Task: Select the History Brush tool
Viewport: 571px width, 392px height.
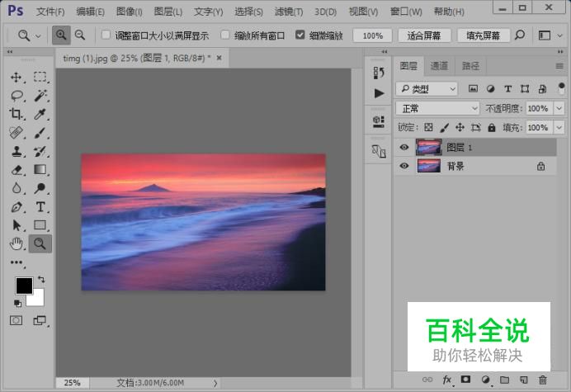Action: [x=40, y=151]
